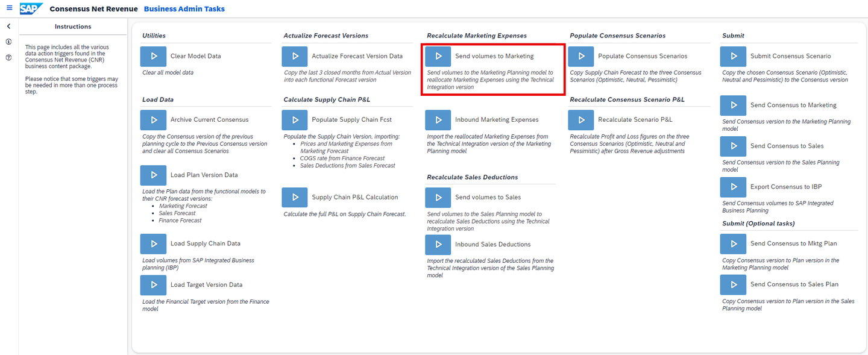This screenshot has height=355, width=868.
Task: Click the Consensus Net Revenue title
Action: point(93,9)
